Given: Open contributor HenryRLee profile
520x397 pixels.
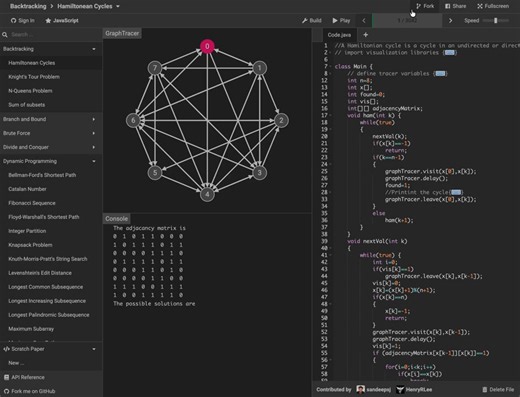Looking at the screenshot, I should point(414,389).
